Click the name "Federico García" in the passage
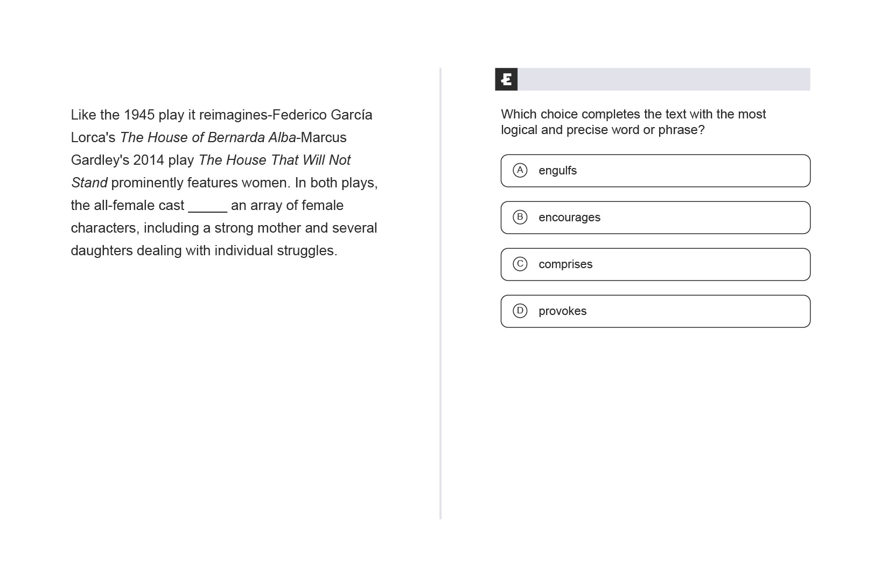 (x=322, y=115)
